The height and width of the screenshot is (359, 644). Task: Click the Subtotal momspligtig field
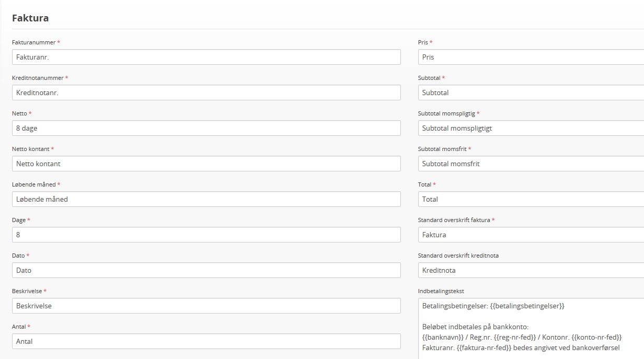tap(531, 128)
